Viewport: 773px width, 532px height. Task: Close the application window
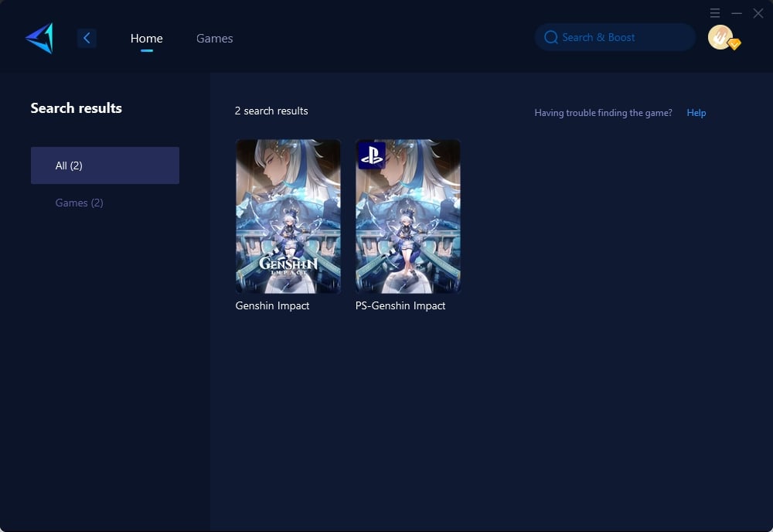[x=758, y=13]
